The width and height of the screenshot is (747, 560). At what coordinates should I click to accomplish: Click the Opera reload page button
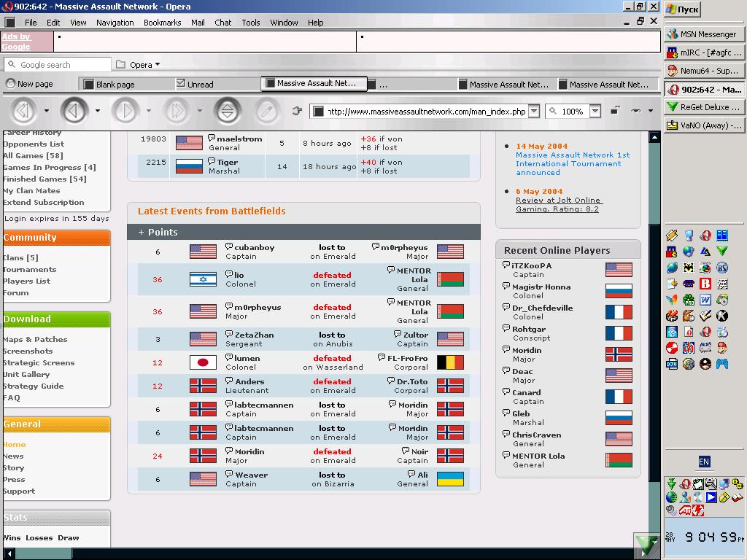[x=228, y=111]
